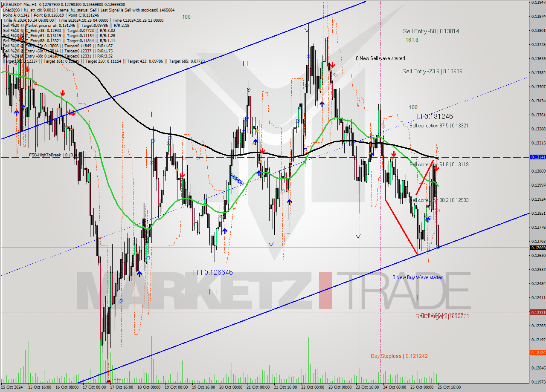
Task: Select the 'Sell Entry -50 | 0.13814' label
Action: pos(431,31)
